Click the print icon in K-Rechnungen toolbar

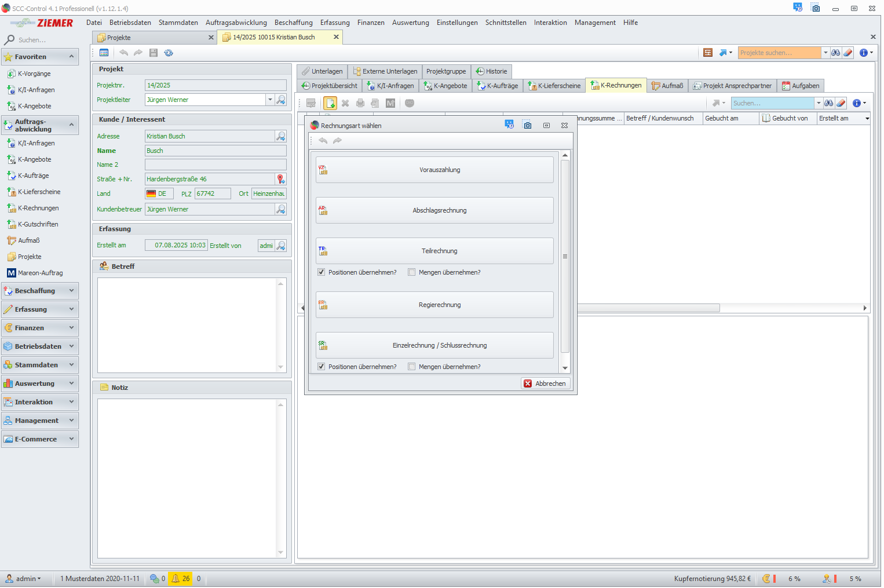click(x=360, y=103)
